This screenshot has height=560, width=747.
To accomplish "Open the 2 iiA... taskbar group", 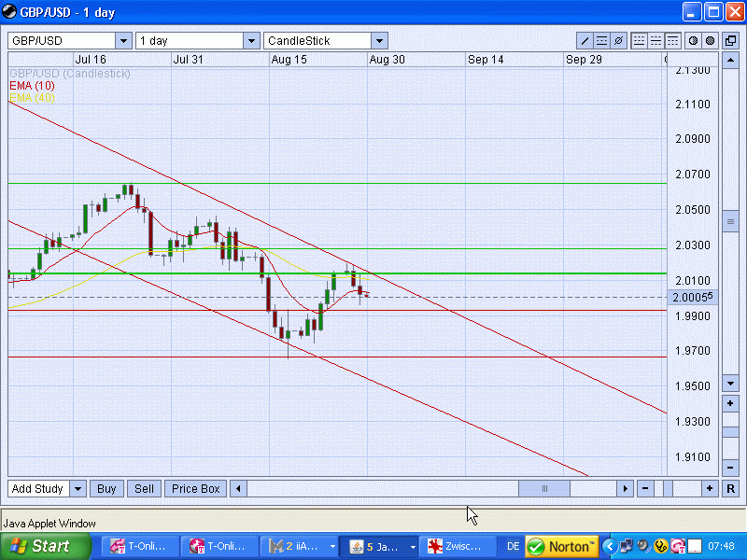I will (299, 546).
